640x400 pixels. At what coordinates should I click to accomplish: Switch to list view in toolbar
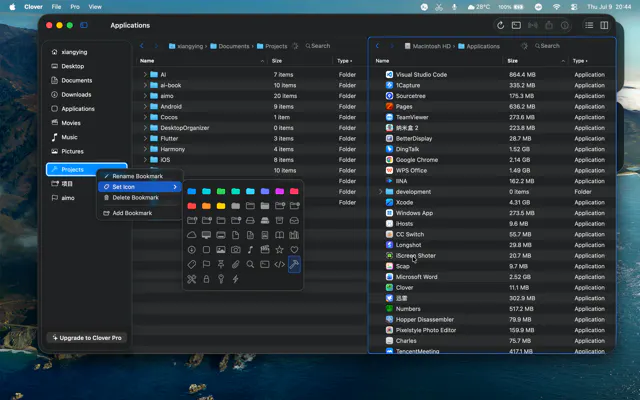point(589,25)
